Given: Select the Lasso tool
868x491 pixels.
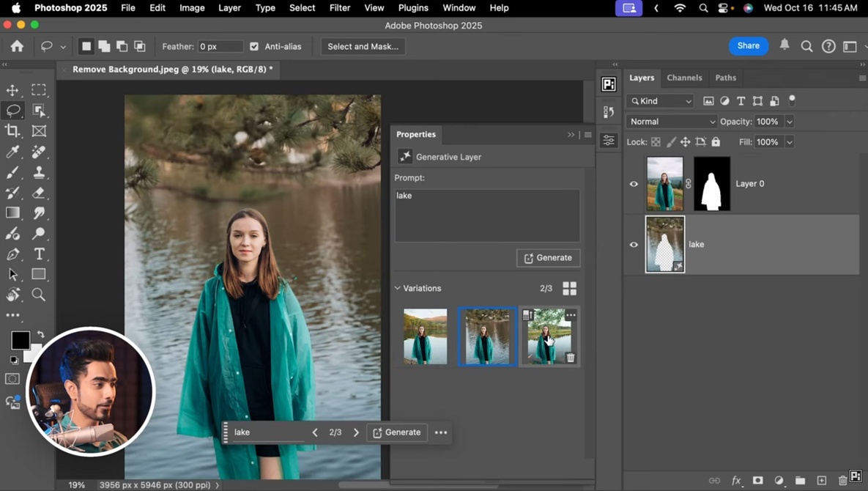Looking at the screenshot, I should click(x=13, y=111).
